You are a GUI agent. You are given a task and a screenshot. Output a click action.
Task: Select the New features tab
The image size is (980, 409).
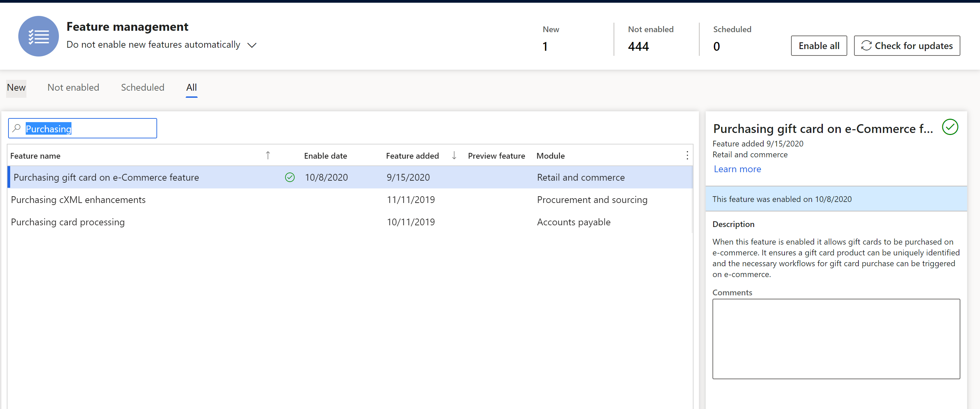tap(15, 87)
